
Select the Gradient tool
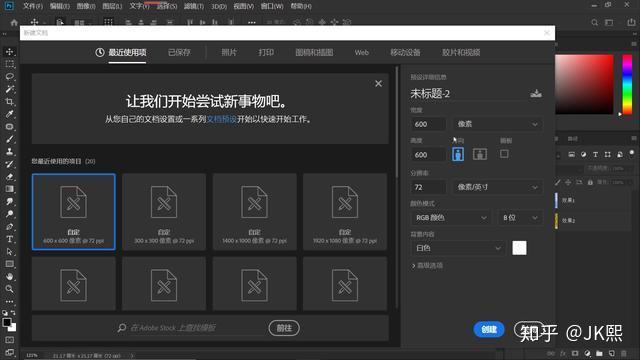(x=9, y=189)
